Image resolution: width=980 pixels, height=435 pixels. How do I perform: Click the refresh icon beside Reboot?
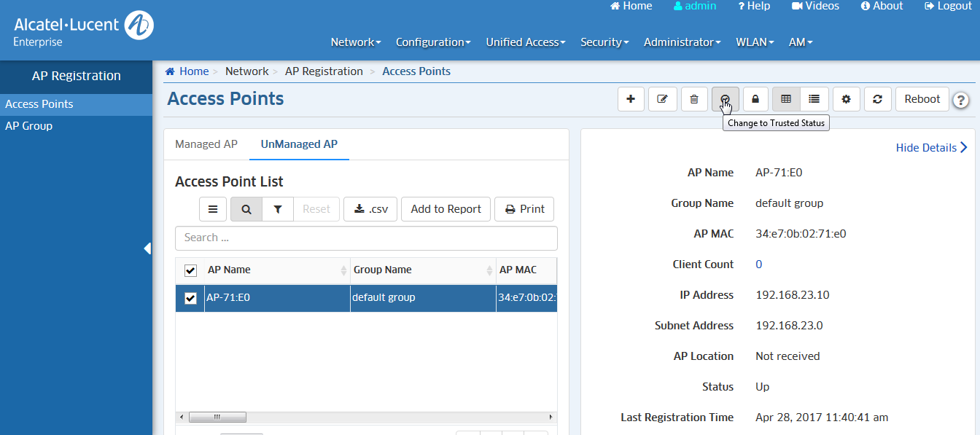(x=878, y=99)
